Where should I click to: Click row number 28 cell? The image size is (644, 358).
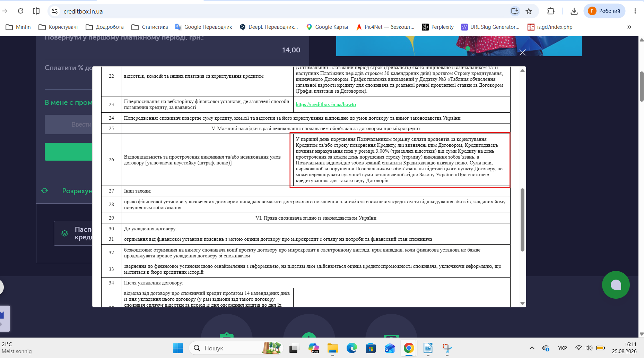click(111, 205)
